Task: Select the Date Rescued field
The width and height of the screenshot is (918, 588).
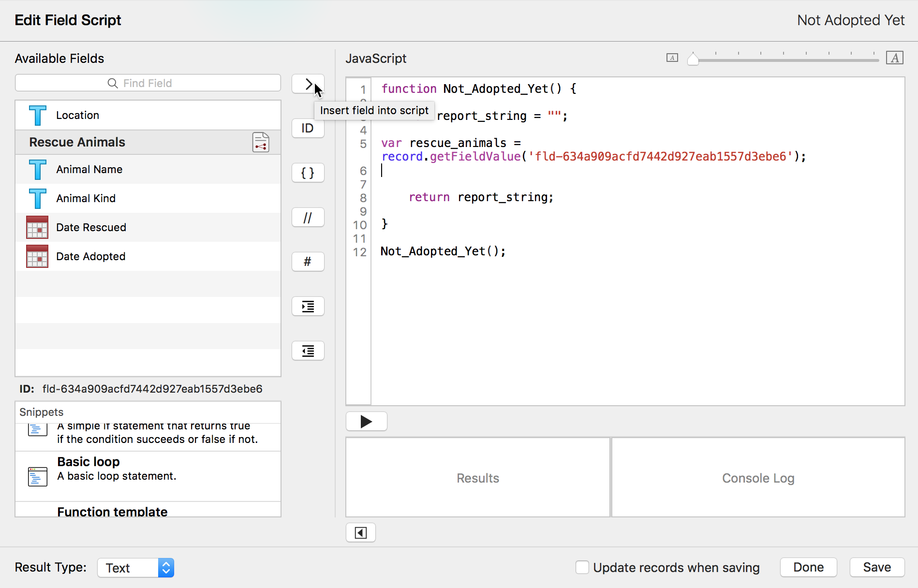Action: (148, 227)
